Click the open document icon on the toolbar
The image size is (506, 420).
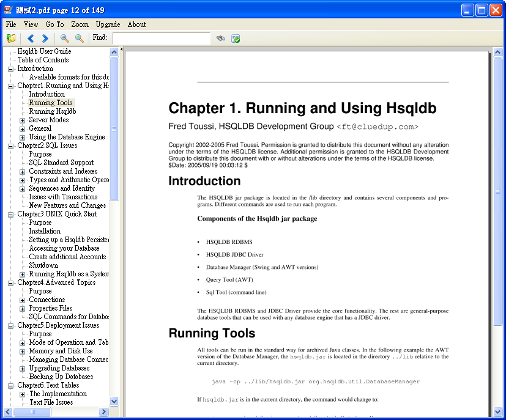point(10,38)
